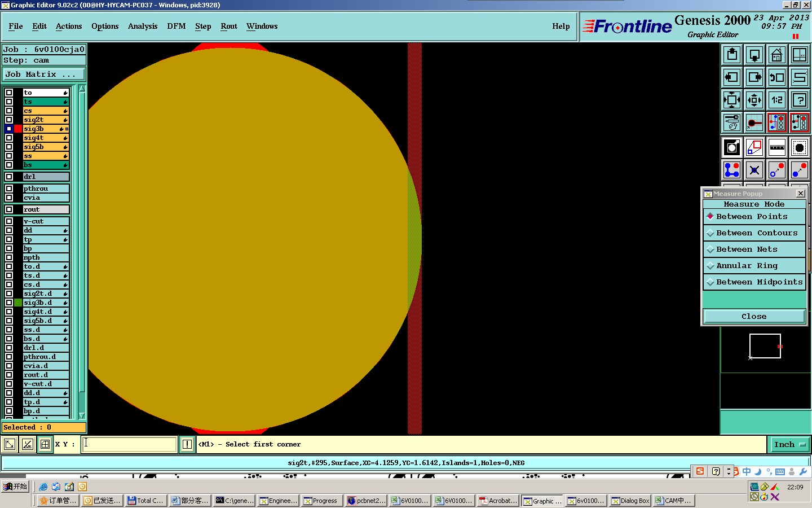Click the overview navigation thumbnail

pos(765,346)
